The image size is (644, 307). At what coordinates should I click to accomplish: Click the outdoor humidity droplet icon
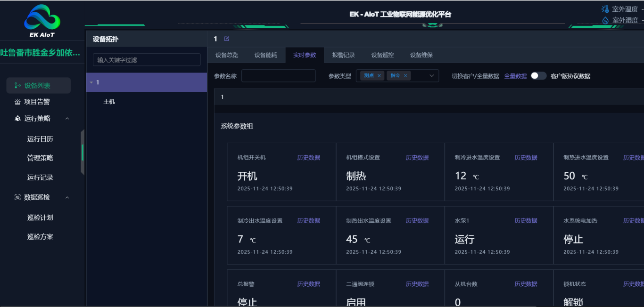tap(605, 20)
